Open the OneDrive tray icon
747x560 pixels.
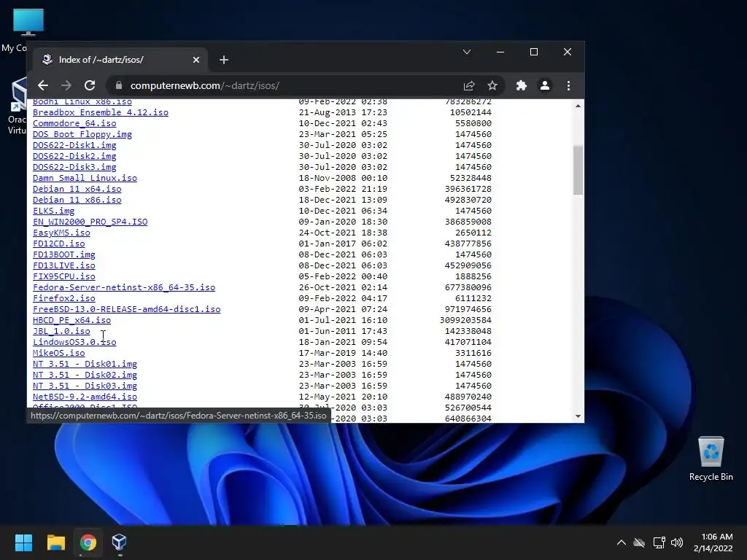(x=639, y=542)
